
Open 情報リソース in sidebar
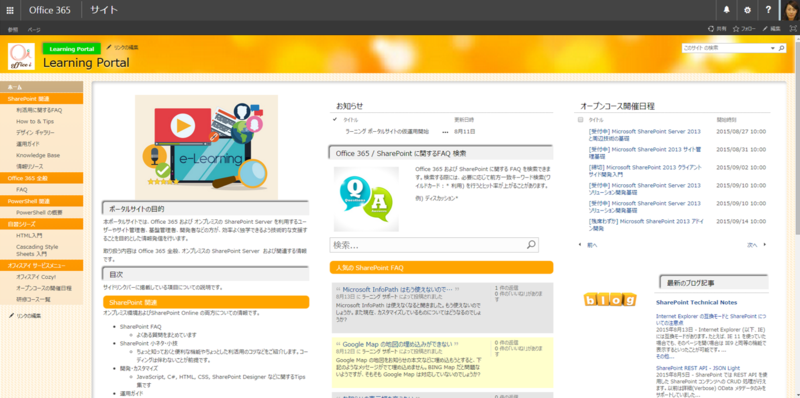30,166
